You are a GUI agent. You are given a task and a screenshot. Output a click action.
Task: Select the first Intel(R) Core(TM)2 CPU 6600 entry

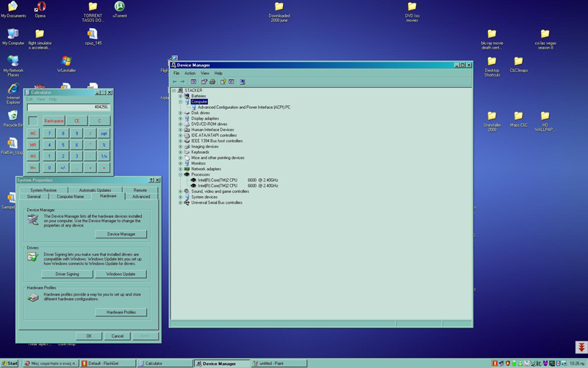coord(237,180)
